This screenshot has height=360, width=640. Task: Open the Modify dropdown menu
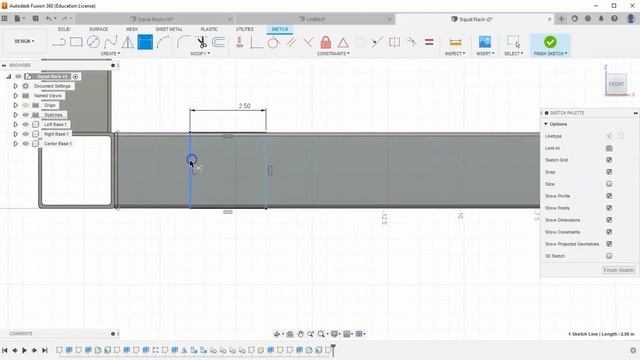200,53
